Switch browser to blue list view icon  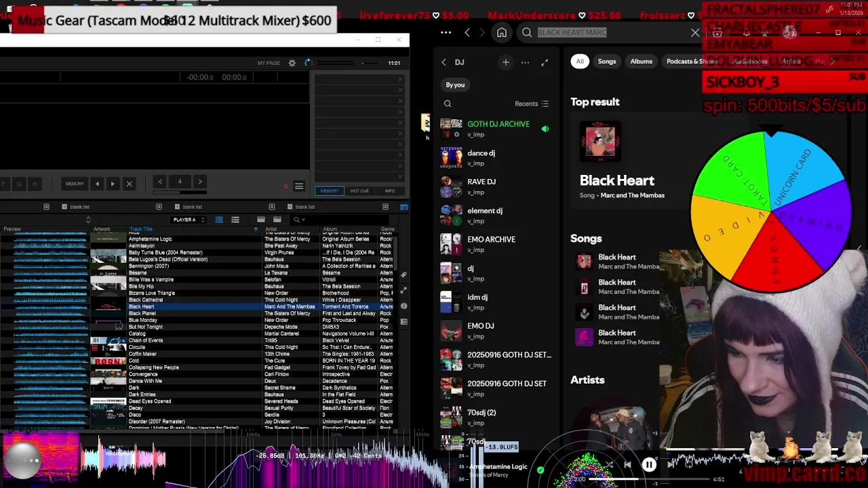coord(219,220)
